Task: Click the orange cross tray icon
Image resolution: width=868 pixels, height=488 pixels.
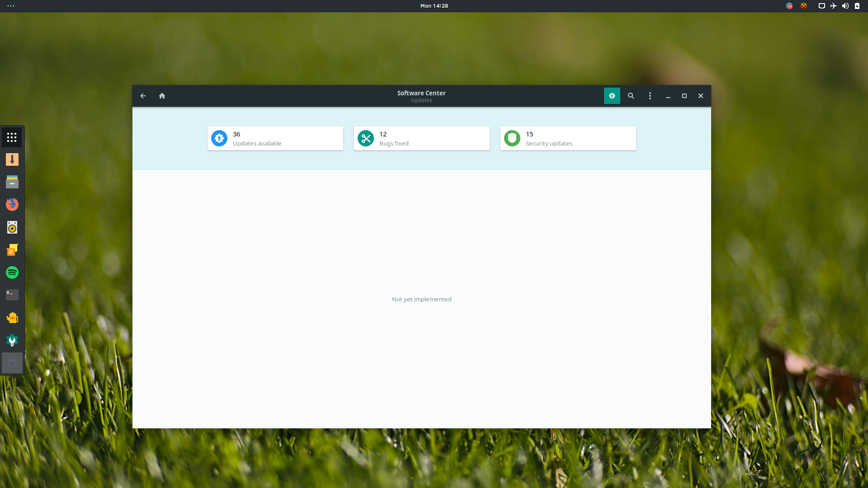Action: (x=804, y=6)
